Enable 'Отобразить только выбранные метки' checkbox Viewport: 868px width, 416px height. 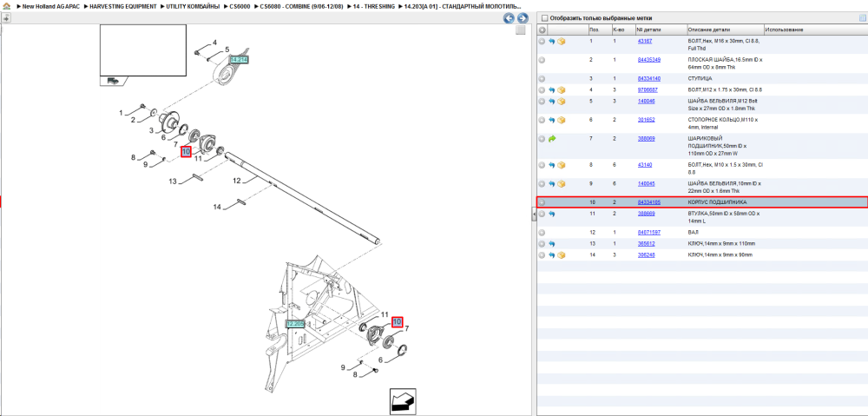click(x=545, y=17)
